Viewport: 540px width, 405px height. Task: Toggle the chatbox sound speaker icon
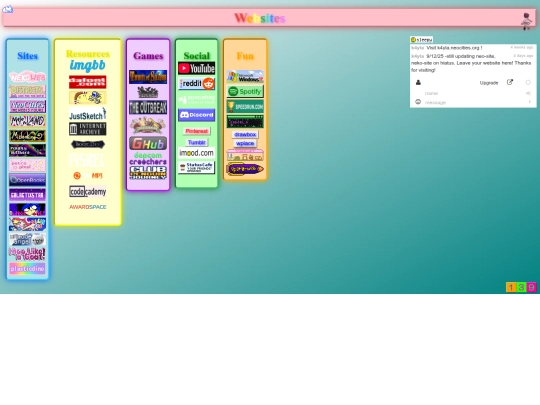(528, 93)
